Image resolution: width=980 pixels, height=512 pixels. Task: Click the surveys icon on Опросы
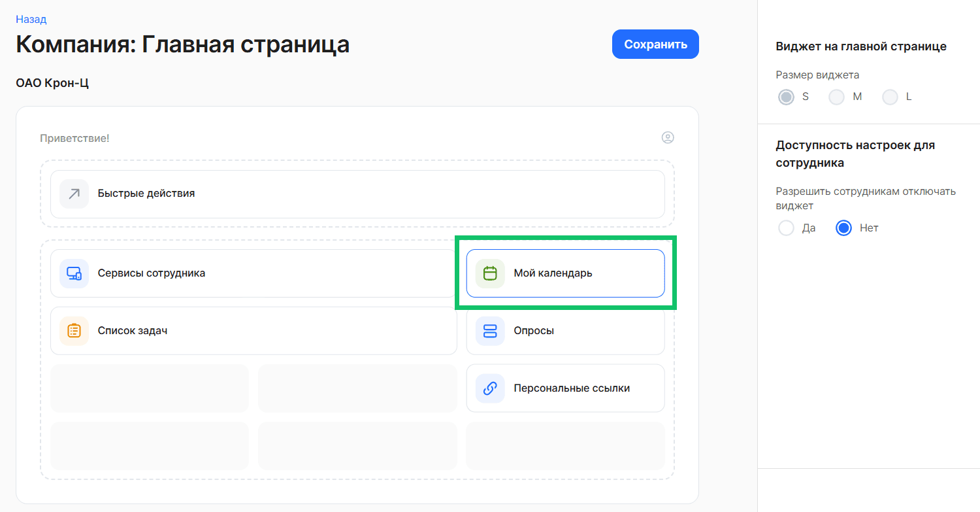[490, 330]
